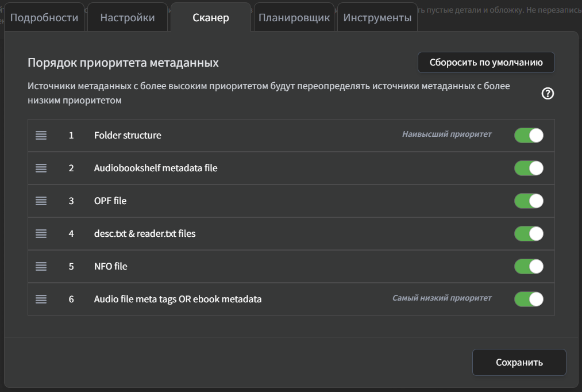
Task: Switch off the NFO file source
Action: tap(529, 267)
